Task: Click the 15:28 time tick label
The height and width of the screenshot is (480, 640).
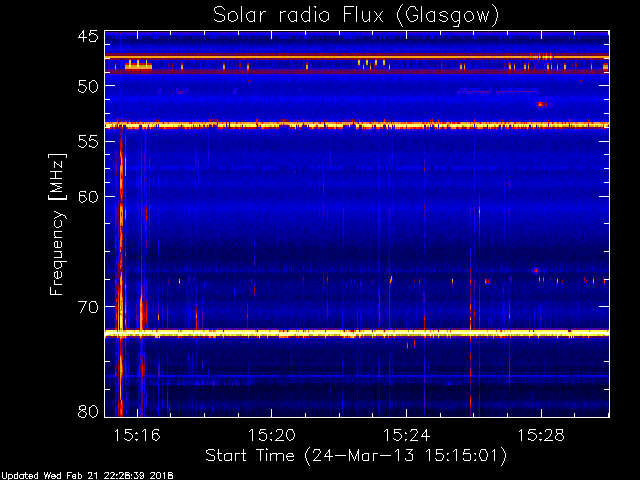Action: click(x=541, y=435)
